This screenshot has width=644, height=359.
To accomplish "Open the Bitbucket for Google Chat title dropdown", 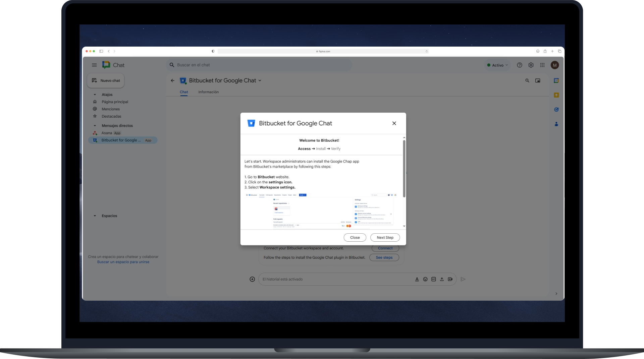I will tap(260, 80).
